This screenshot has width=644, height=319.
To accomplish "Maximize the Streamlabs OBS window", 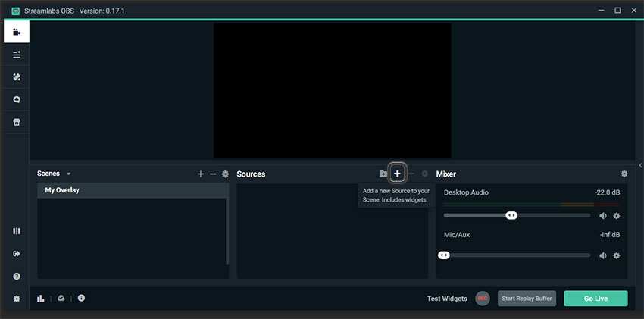I will [x=617, y=11].
